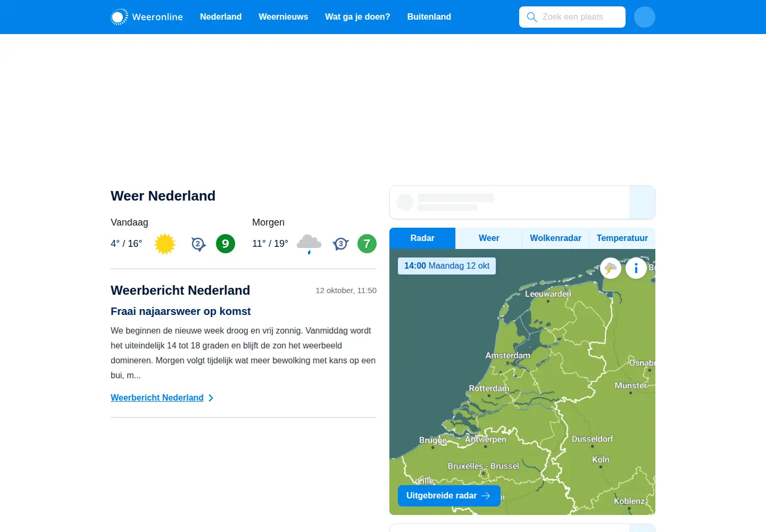Click Leeuwarden label on the map
The image size is (766, 532).
point(548,294)
